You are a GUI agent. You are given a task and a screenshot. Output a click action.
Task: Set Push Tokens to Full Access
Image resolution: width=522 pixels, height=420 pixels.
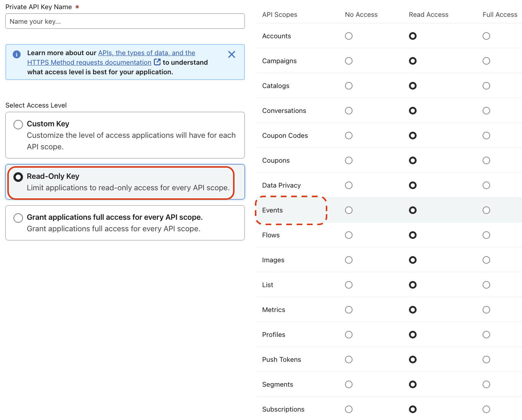[486, 360]
